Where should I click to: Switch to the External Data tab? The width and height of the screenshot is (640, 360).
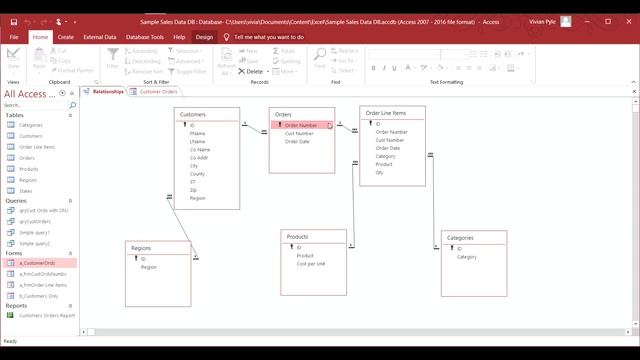coord(100,37)
